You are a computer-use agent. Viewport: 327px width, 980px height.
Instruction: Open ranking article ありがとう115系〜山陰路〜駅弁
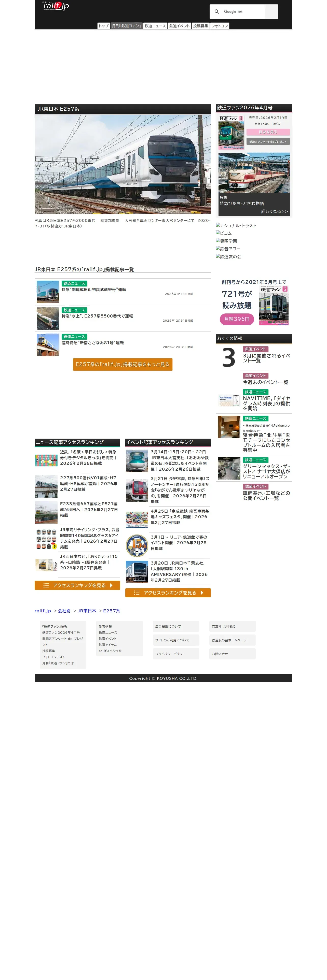tap(89, 562)
